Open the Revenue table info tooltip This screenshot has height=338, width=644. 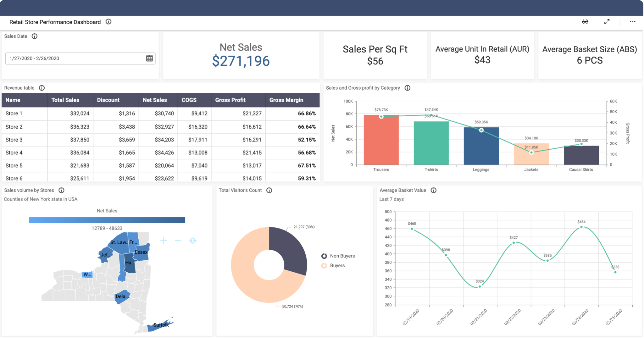click(x=42, y=88)
